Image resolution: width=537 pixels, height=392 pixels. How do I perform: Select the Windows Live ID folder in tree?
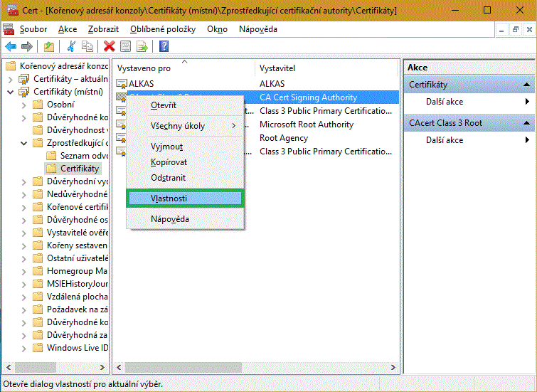[x=77, y=348]
